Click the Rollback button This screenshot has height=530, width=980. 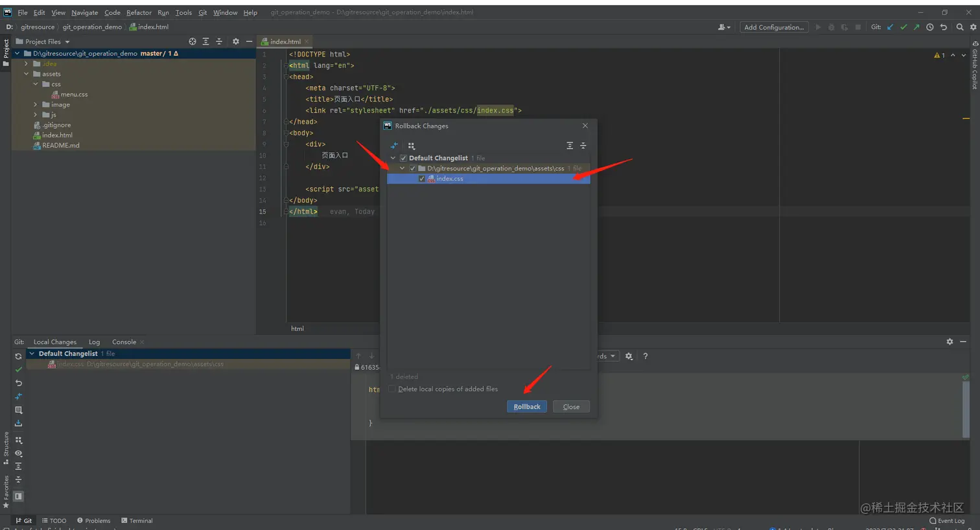click(527, 407)
